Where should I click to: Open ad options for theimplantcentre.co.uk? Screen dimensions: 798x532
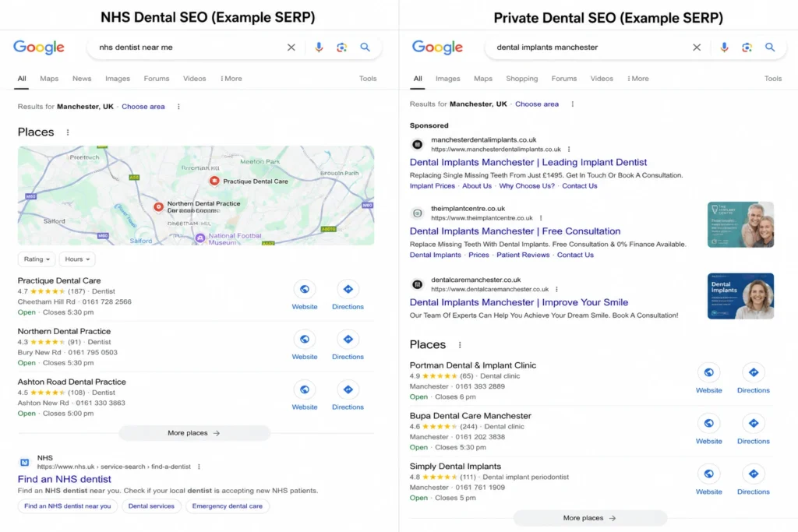point(541,218)
